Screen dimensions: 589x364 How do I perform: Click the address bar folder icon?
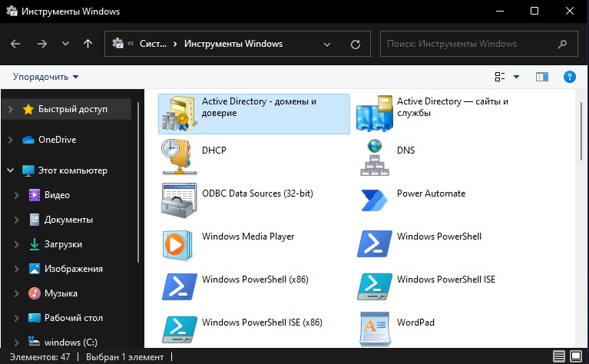point(117,43)
